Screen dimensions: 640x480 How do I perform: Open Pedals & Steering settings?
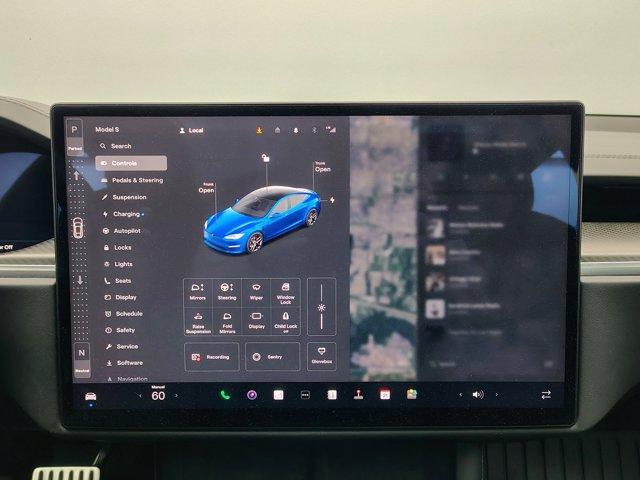pos(132,180)
